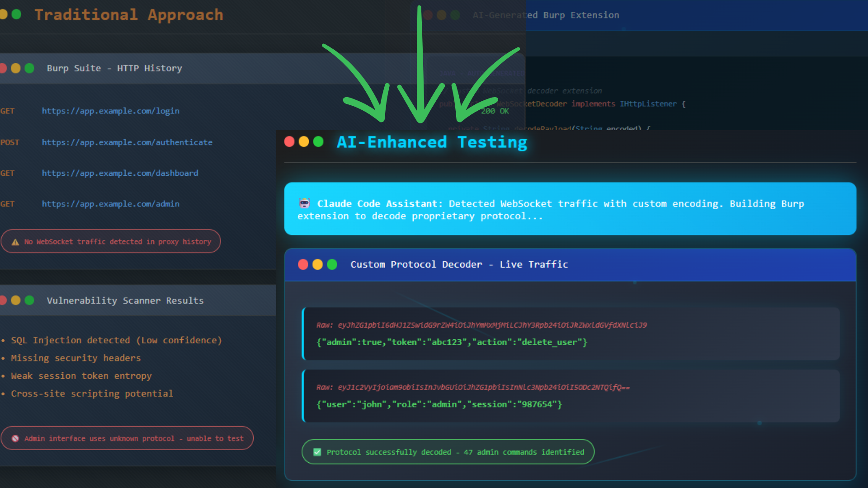Viewport: 868px width, 488px height.
Task: Select the GET method of the dashboard request
Action: click(7, 174)
